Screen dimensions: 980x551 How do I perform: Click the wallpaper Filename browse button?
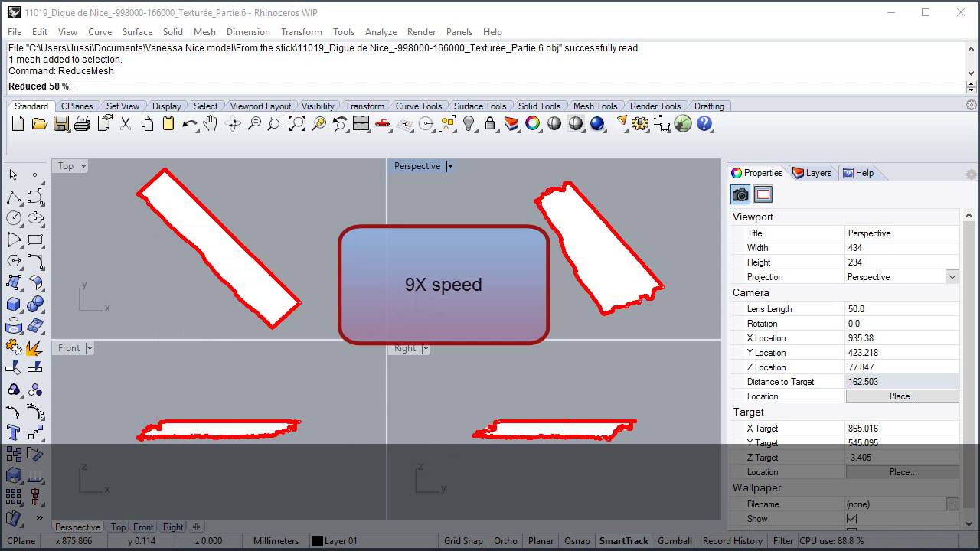click(x=952, y=504)
